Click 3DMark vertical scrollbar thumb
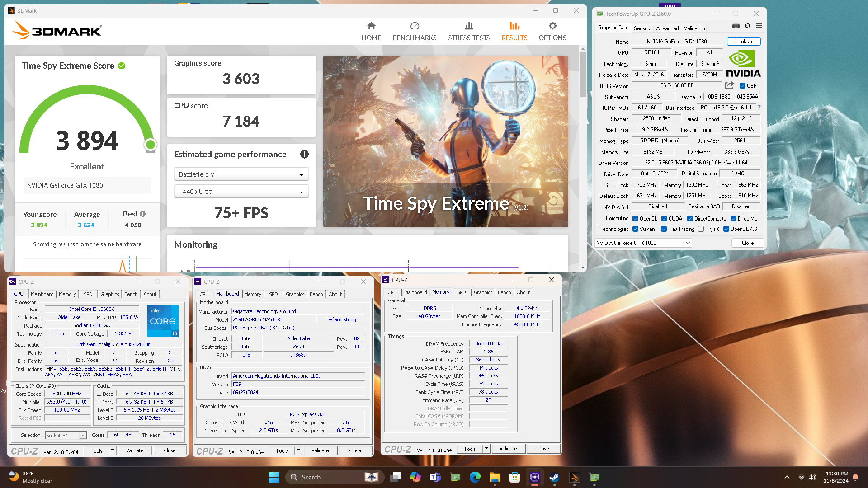 (x=583, y=75)
